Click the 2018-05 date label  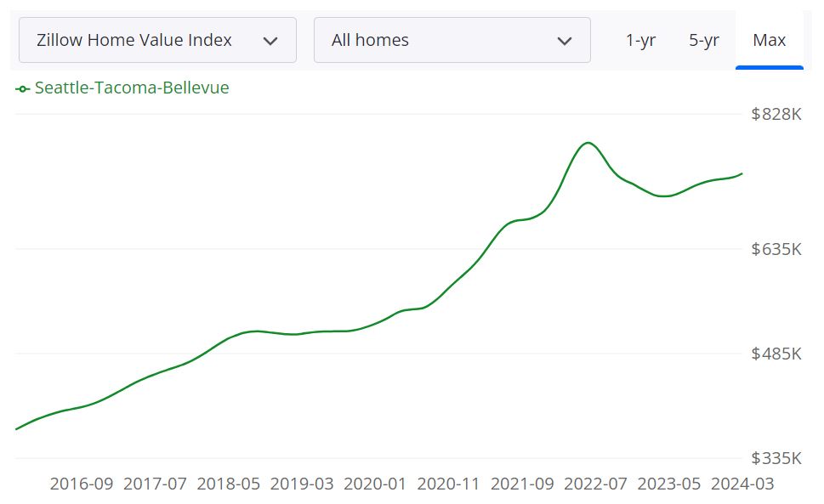229,484
